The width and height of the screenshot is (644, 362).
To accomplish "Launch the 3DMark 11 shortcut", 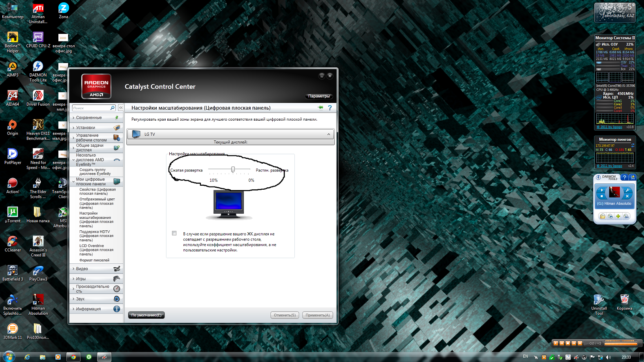I will (13, 332).
